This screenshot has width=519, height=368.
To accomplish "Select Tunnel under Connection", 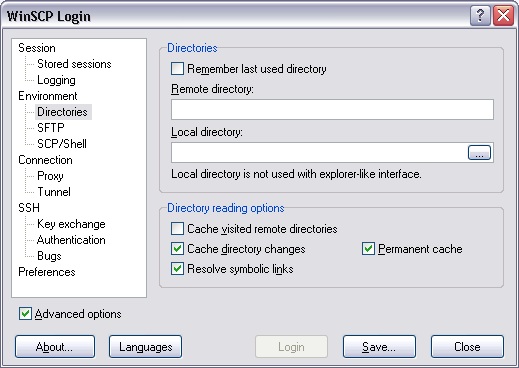I will tap(54, 192).
